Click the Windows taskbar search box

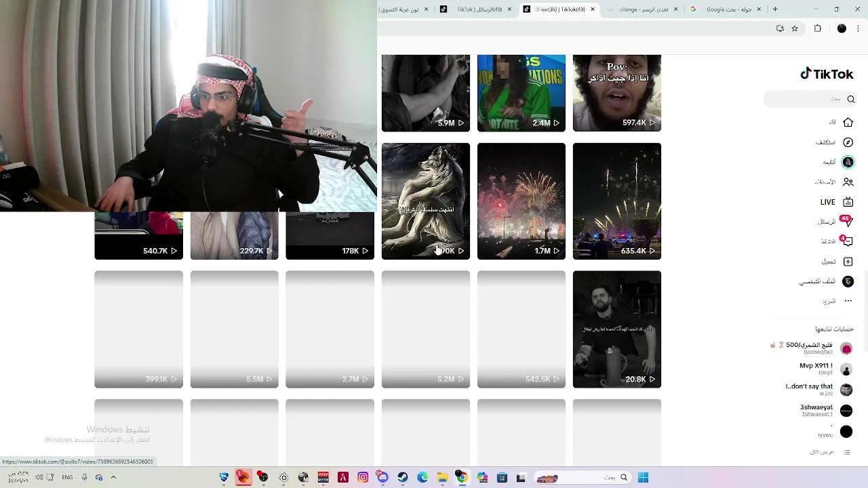tap(584, 478)
